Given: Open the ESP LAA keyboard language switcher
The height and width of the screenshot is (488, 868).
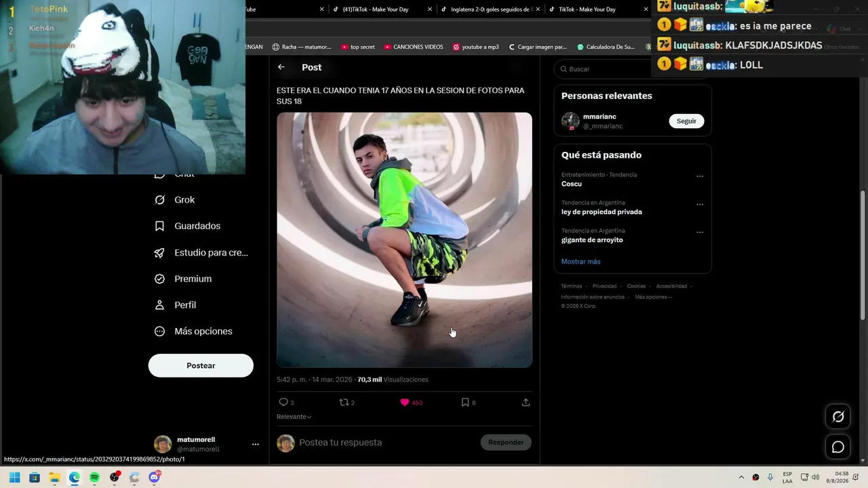Looking at the screenshot, I should pyautogui.click(x=787, y=478).
